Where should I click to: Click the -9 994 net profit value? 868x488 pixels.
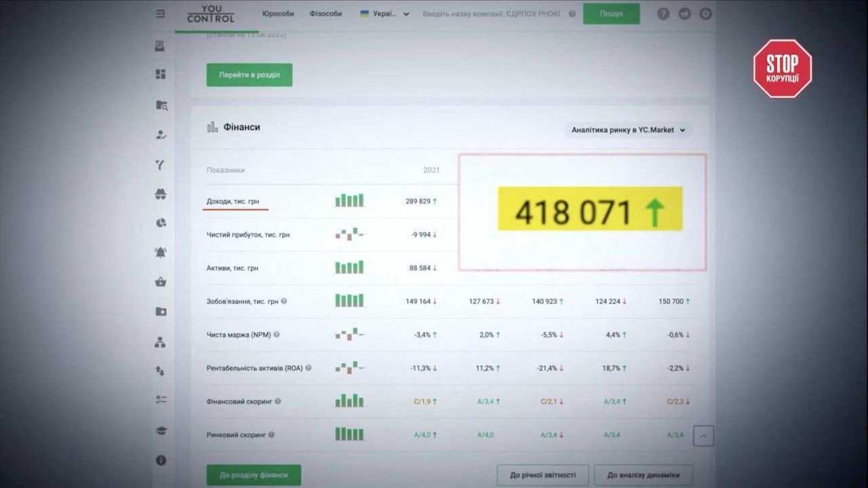click(420, 235)
